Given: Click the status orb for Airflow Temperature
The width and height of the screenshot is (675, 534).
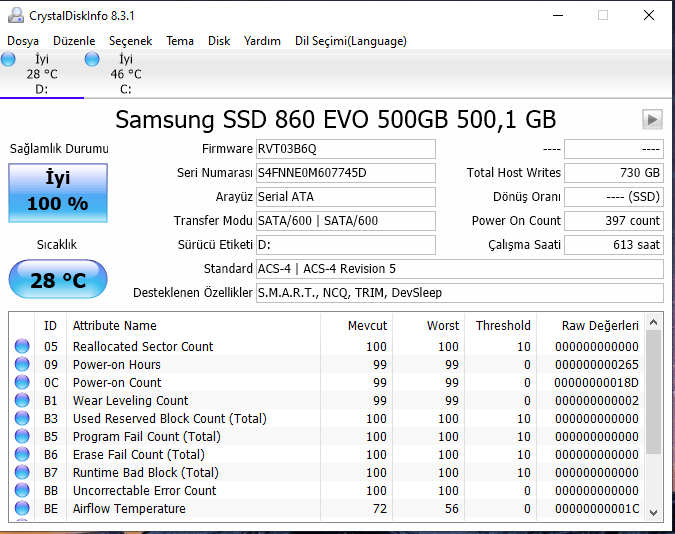Looking at the screenshot, I should [22, 509].
